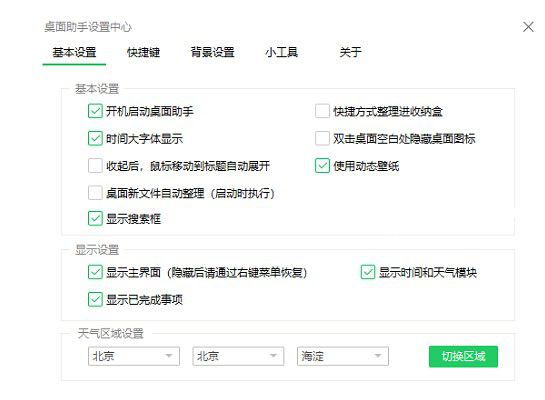Select the 基本设置 tab
The width and height of the screenshot is (545, 400).
point(74,52)
